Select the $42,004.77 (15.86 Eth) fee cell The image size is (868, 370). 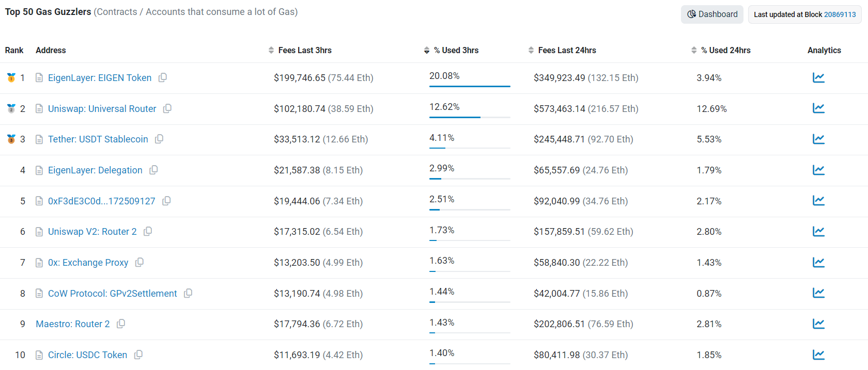pos(581,294)
